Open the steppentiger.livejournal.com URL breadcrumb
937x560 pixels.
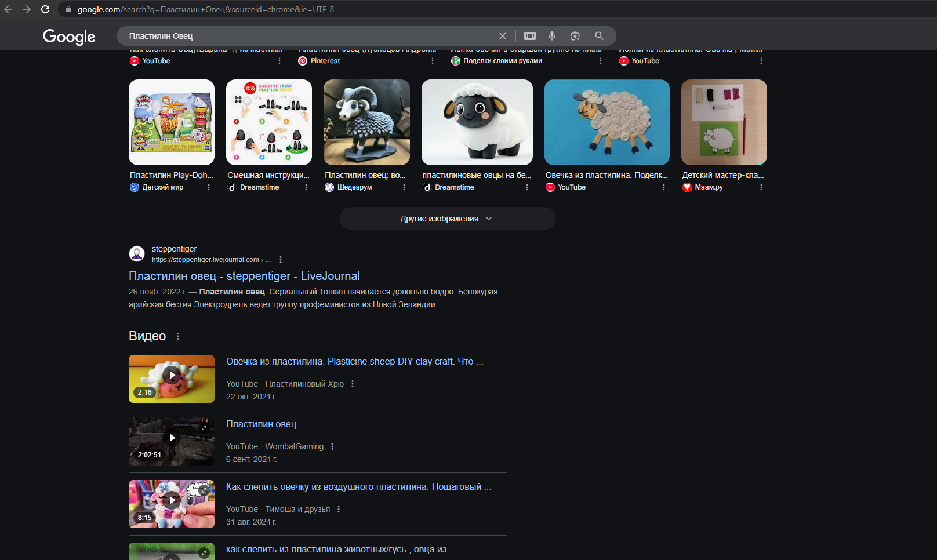click(211, 260)
